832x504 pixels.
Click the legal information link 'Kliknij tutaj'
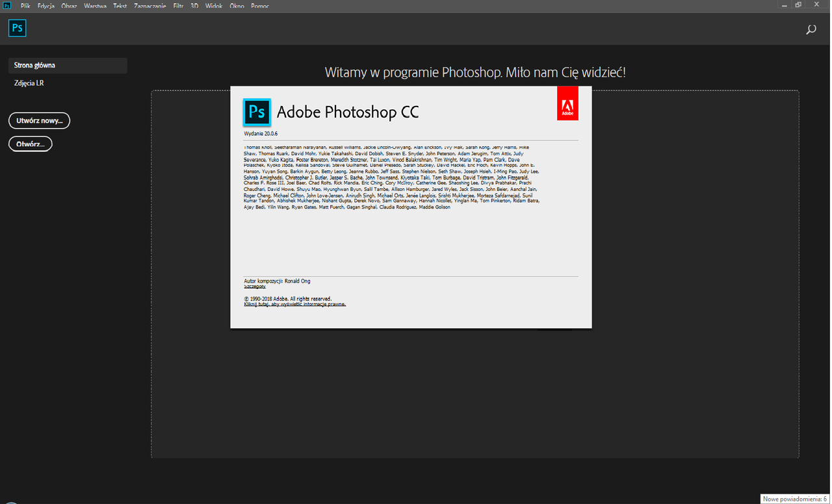pyautogui.click(x=294, y=304)
